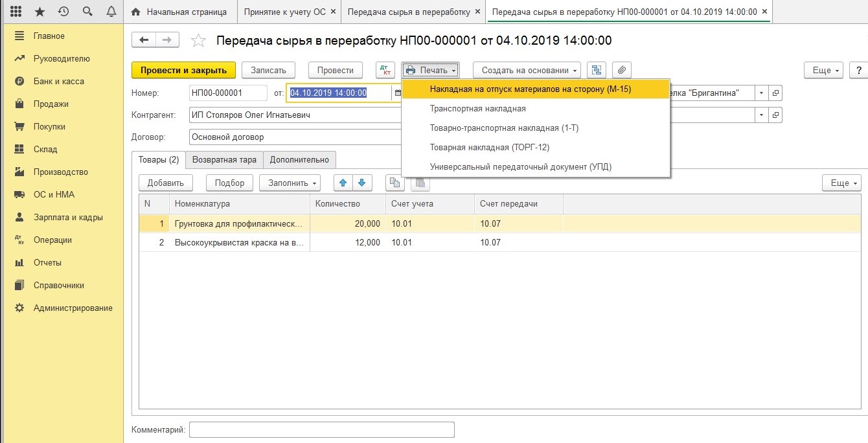Move the row up with the blue up arrow

coord(343,183)
